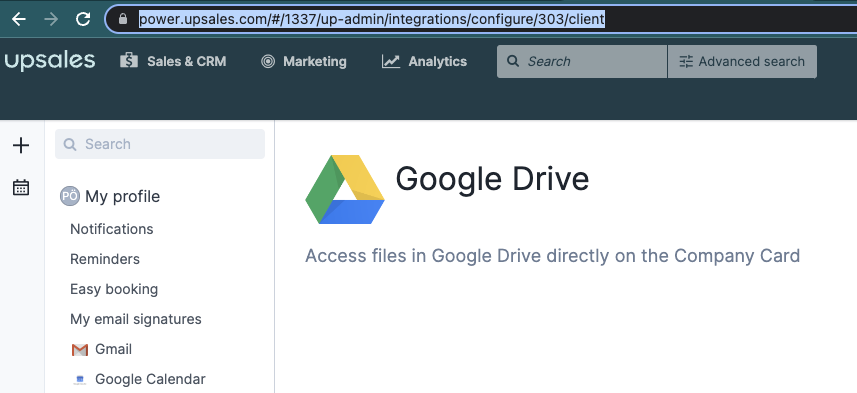Open the Analytics menu
Image resolution: width=857 pixels, height=393 pixels.
[x=424, y=61]
